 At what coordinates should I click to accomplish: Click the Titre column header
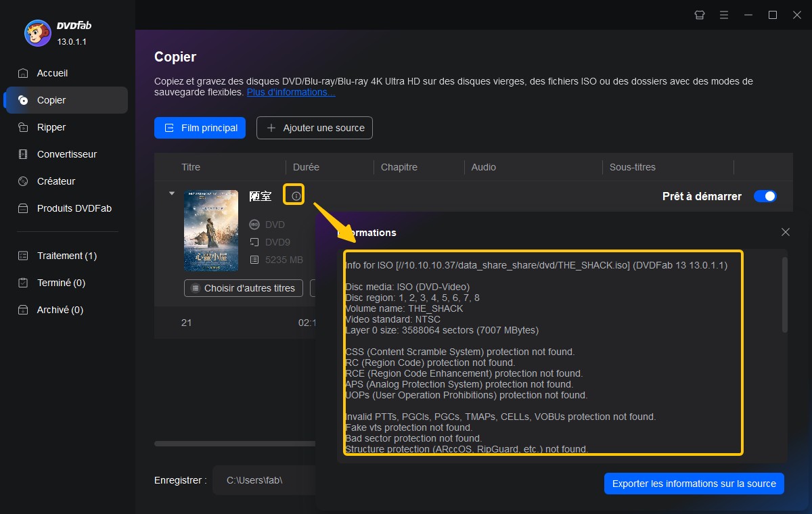[x=191, y=167]
